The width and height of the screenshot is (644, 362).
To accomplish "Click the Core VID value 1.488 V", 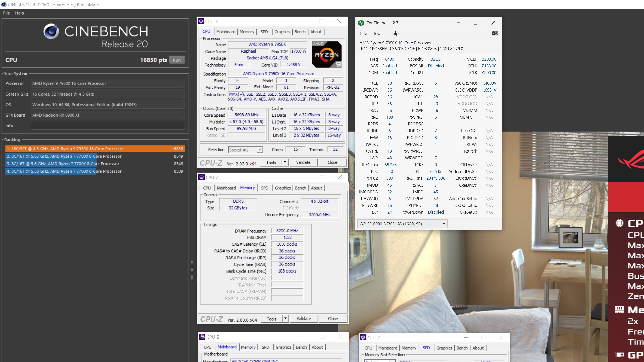I will click(x=294, y=65).
